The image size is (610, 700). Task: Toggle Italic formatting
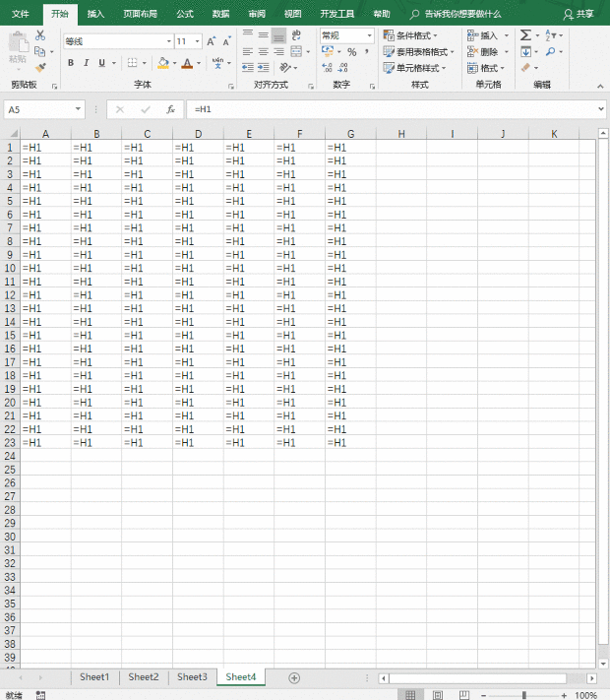[x=87, y=63]
